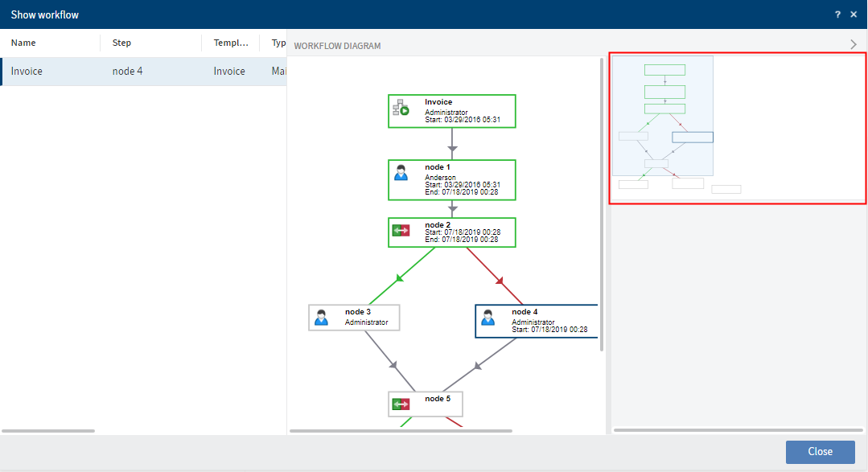Screen dimensions: 868x472
Task: Select the node 4 box in diagram
Action: pos(537,321)
